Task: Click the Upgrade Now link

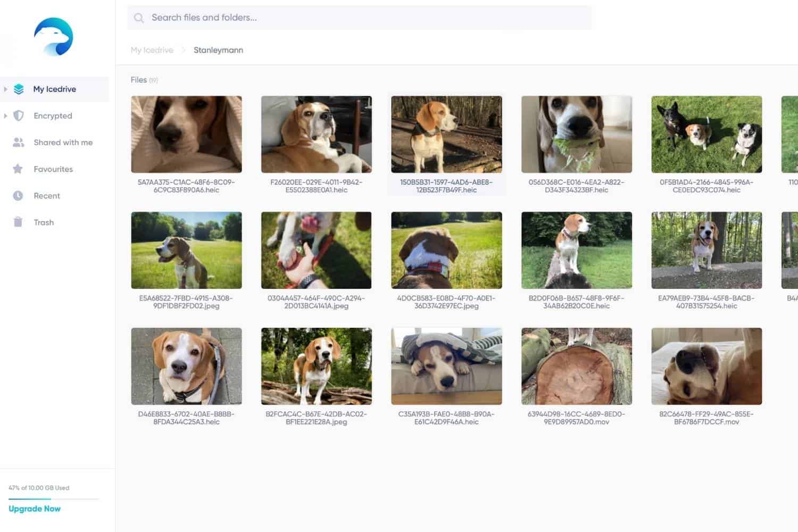Action: point(35,509)
